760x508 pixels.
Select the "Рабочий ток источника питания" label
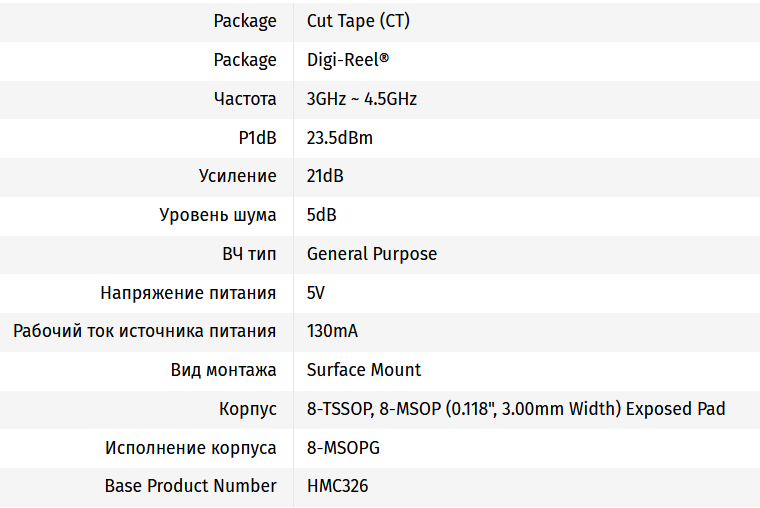(x=145, y=331)
